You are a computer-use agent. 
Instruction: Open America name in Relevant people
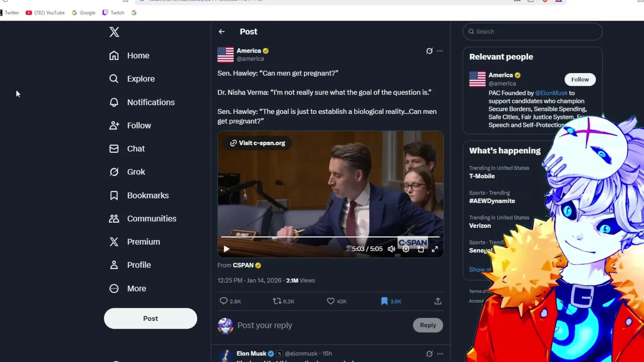tap(501, 75)
